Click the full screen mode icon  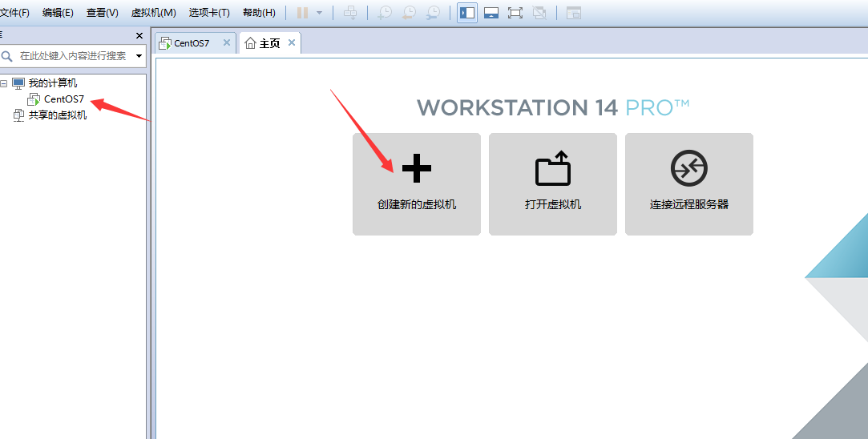click(x=515, y=13)
